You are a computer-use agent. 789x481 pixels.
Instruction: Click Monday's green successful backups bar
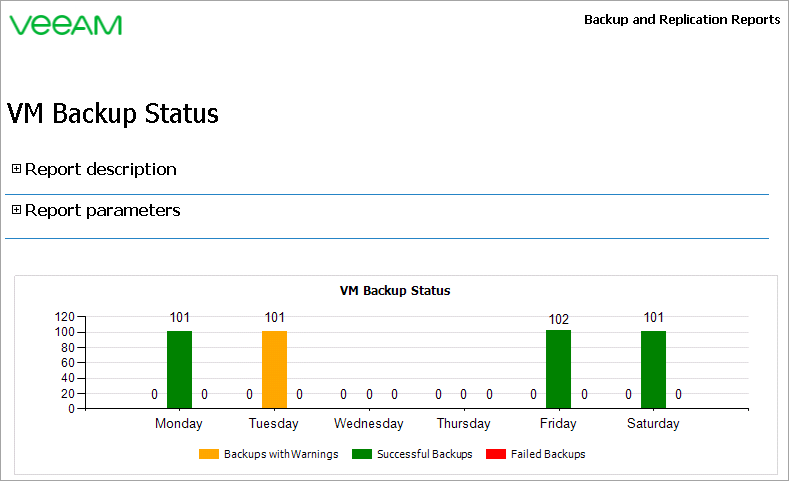179,369
